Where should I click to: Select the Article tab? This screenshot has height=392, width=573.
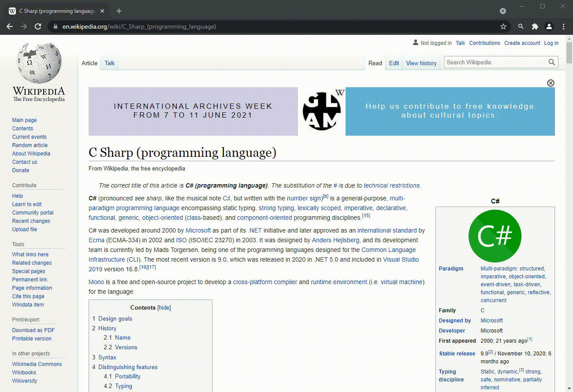[x=89, y=63]
